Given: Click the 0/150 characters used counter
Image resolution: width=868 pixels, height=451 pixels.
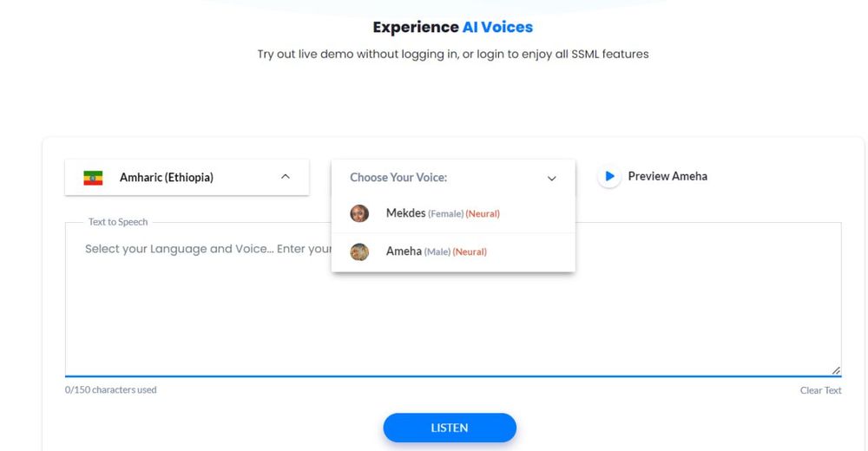Looking at the screenshot, I should (x=111, y=390).
